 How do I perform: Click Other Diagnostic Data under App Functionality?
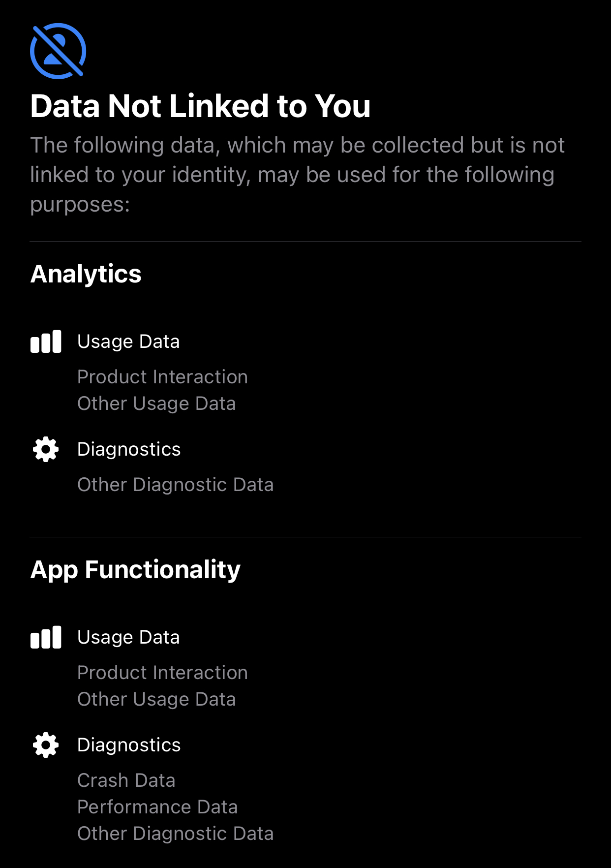(x=175, y=834)
